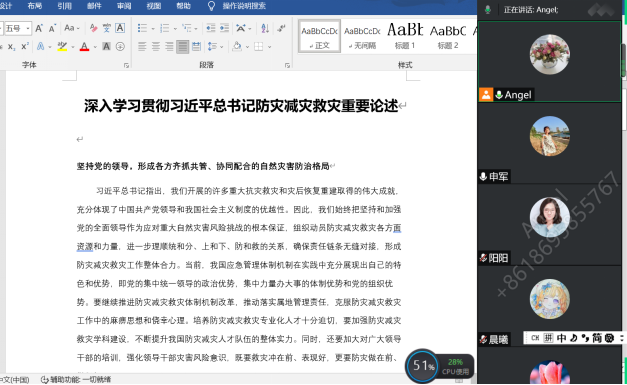
Task: Apply borders to the paragraph
Action: tap(259, 47)
